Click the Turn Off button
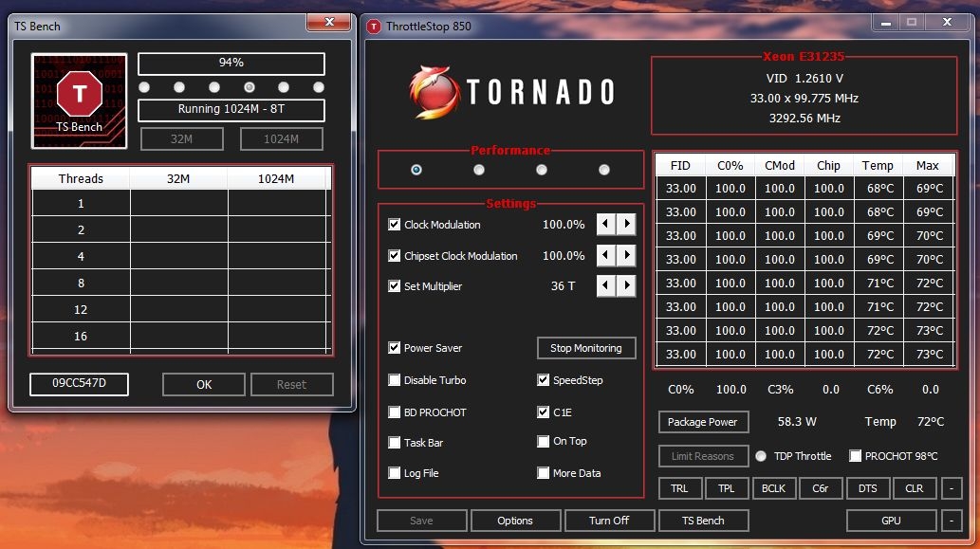Screen dimensions: 980x549 pos(609,521)
